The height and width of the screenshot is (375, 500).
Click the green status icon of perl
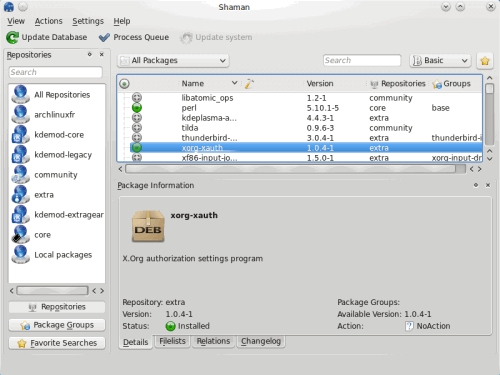(137, 108)
